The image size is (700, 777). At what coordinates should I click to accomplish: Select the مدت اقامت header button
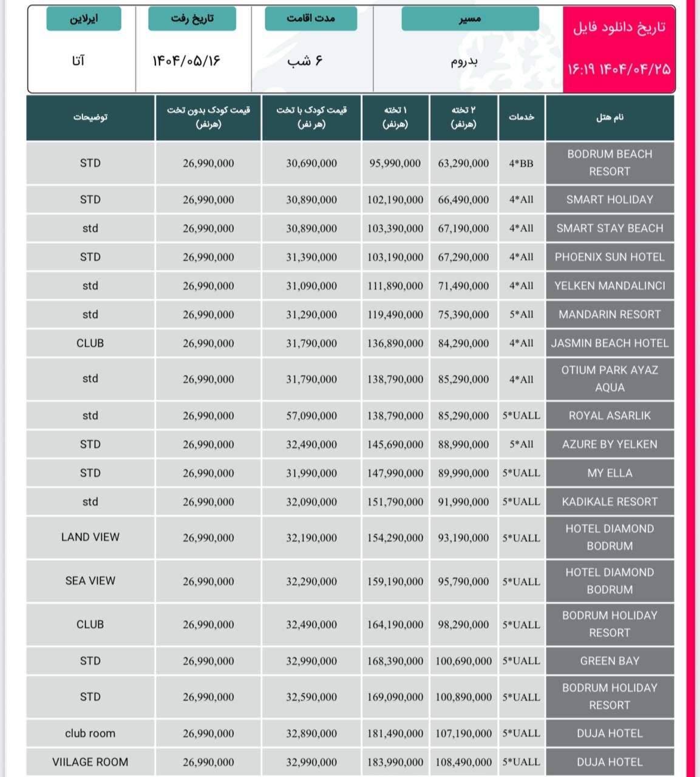click(311, 19)
